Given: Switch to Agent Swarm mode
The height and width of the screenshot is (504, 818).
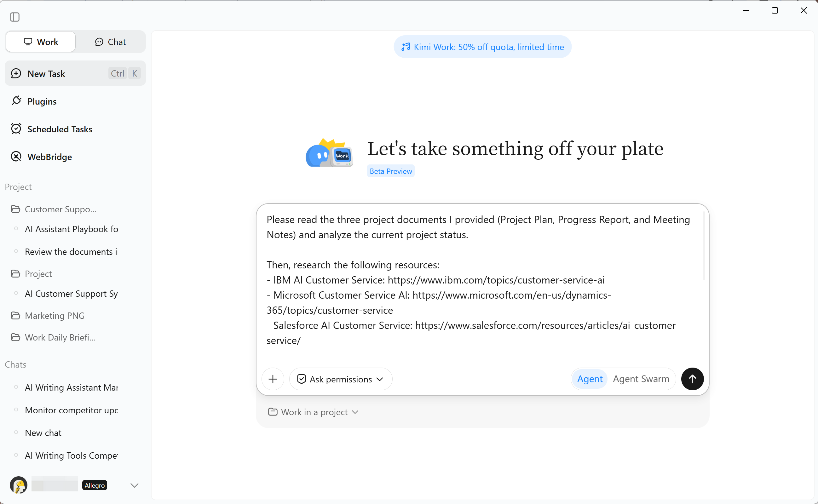Looking at the screenshot, I should click(x=641, y=379).
